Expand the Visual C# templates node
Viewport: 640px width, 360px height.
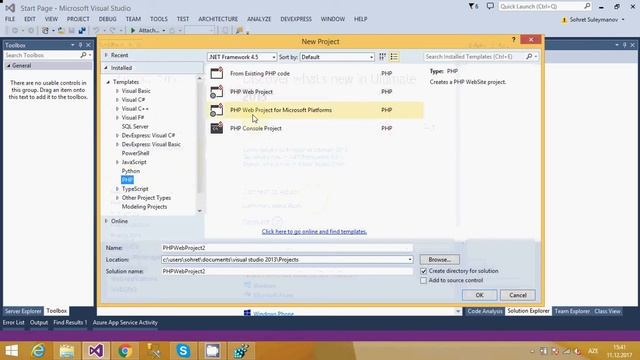coord(117,100)
